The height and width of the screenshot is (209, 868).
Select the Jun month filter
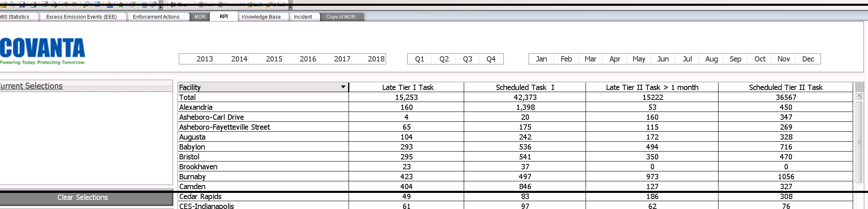663,59
